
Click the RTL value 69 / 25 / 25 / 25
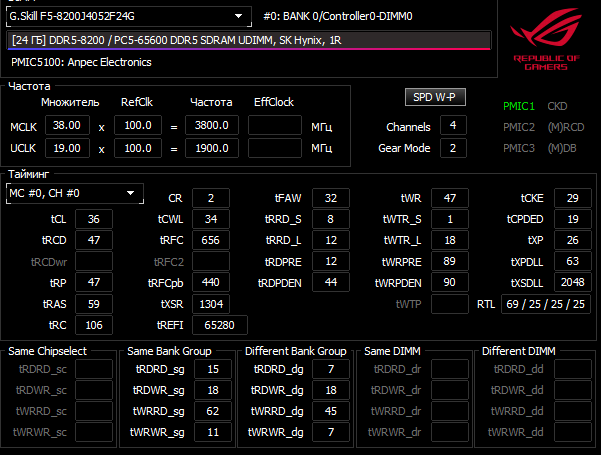click(546, 304)
